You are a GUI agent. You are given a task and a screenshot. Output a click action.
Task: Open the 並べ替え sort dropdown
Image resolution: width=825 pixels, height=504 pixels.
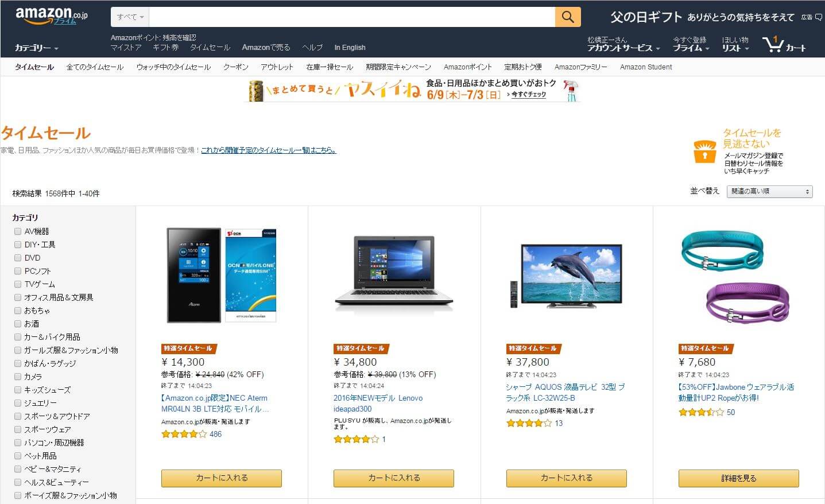(770, 192)
